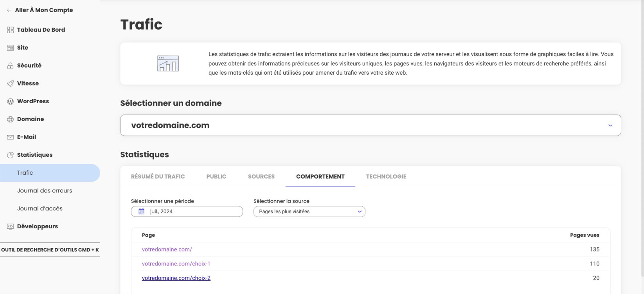This screenshot has width=644, height=294.
Task: Click the 110 pages vues value
Action: click(595, 264)
